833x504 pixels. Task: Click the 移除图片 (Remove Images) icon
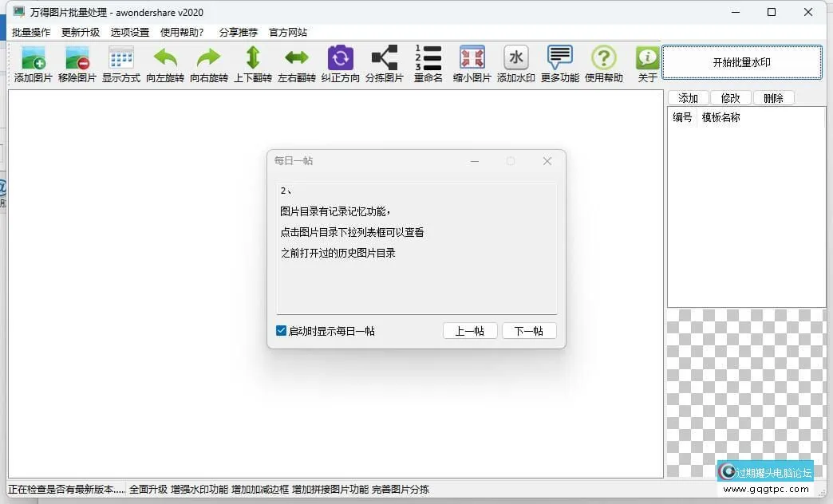click(77, 64)
